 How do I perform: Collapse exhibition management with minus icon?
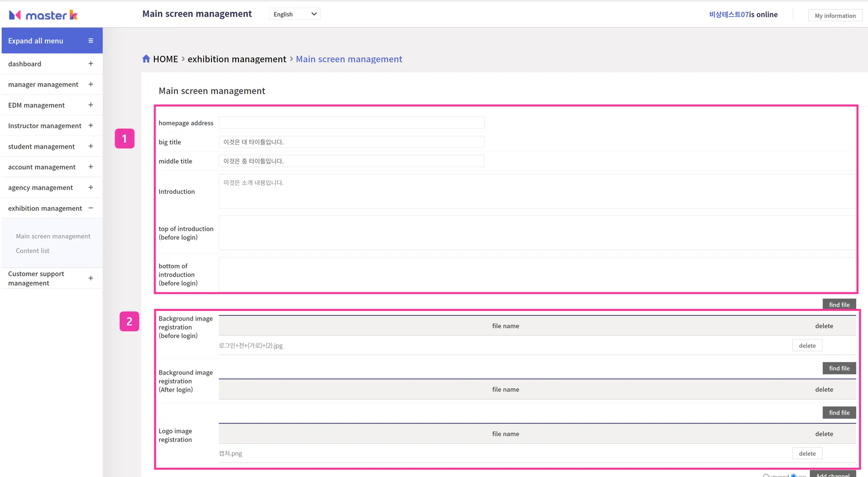click(90, 208)
